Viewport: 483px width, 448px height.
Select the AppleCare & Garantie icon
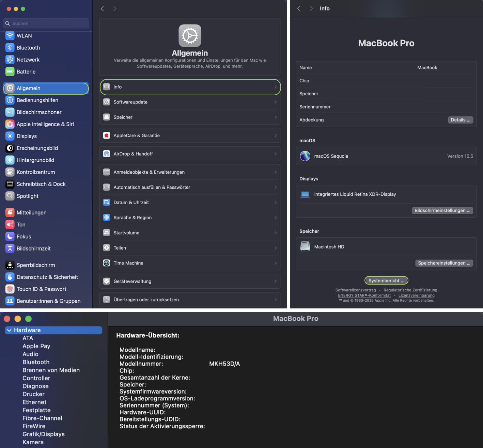[x=107, y=135]
